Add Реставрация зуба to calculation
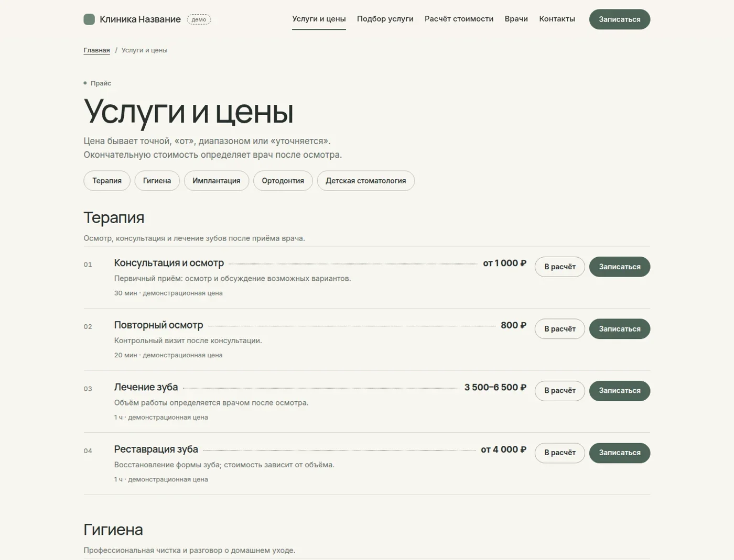Viewport: 734px width, 560px height. 559,453
